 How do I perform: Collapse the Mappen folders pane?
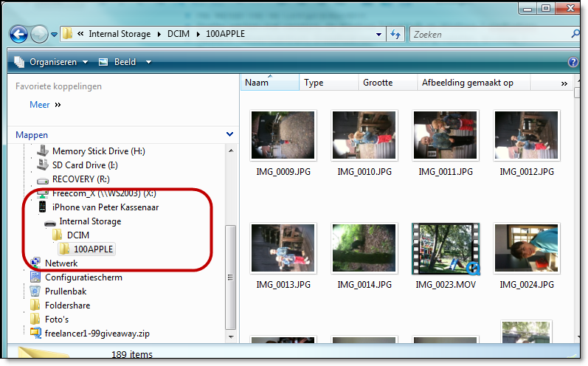point(230,134)
